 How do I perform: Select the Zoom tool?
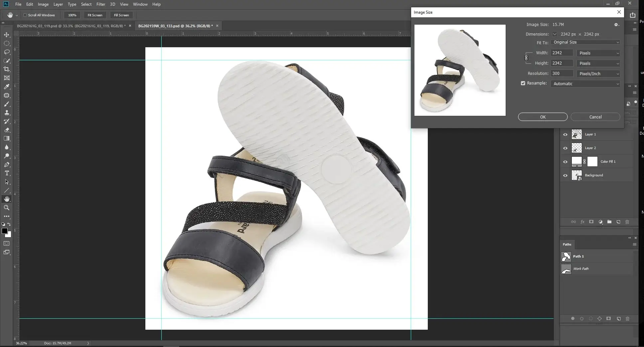(x=7, y=208)
